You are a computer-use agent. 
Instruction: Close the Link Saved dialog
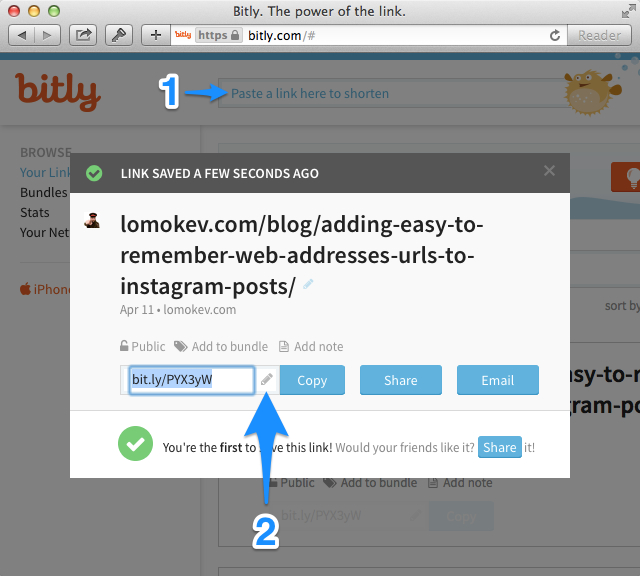pyautogui.click(x=549, y=171)
